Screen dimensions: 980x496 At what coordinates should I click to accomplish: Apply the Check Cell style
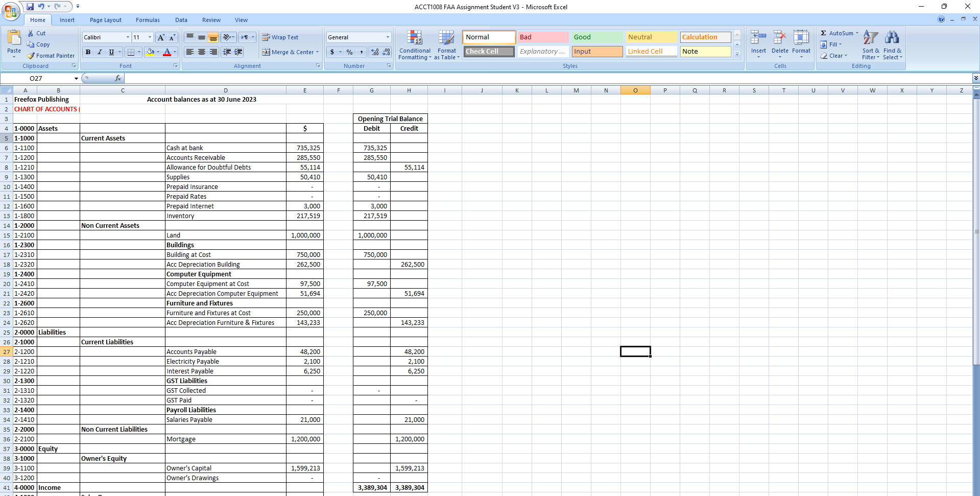pyautogui.click(x=488, y=51)
